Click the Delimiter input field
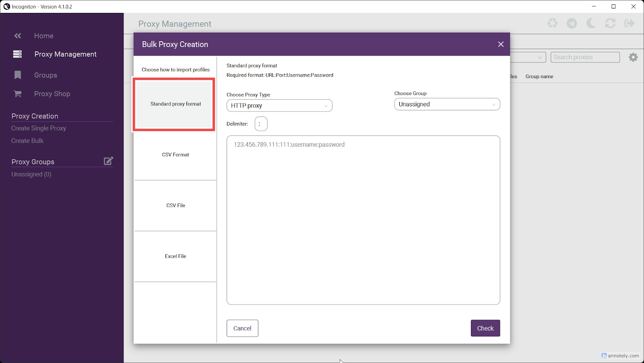Image resolution: width=644 pixels, height=363 pixels. coord(261,124)
